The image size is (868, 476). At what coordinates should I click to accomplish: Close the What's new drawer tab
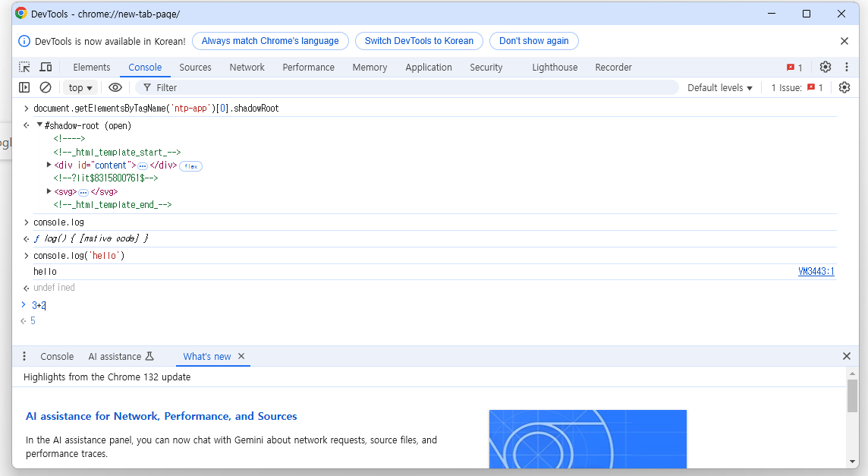pyautogui.click(x=241, y=356)
